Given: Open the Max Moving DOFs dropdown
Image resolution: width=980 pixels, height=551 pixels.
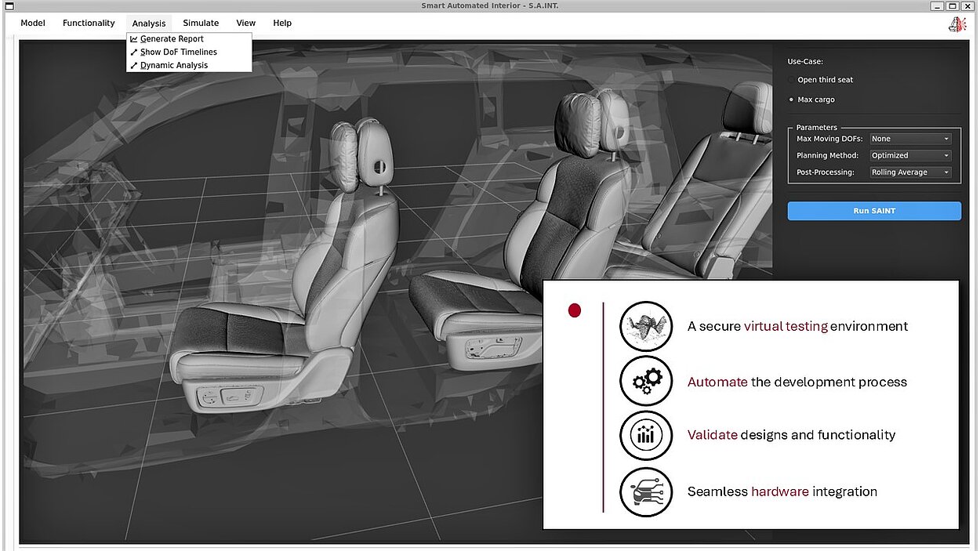Looking at the screenshot, I should 910,139.
